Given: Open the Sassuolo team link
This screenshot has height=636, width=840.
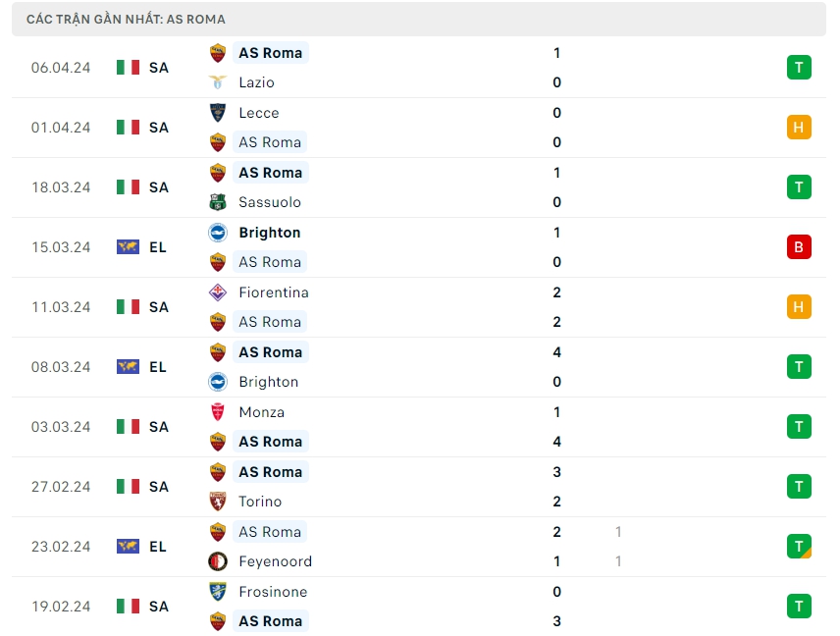Looking at the screenshot, I should pyautogui.click(x=270, y=202).
